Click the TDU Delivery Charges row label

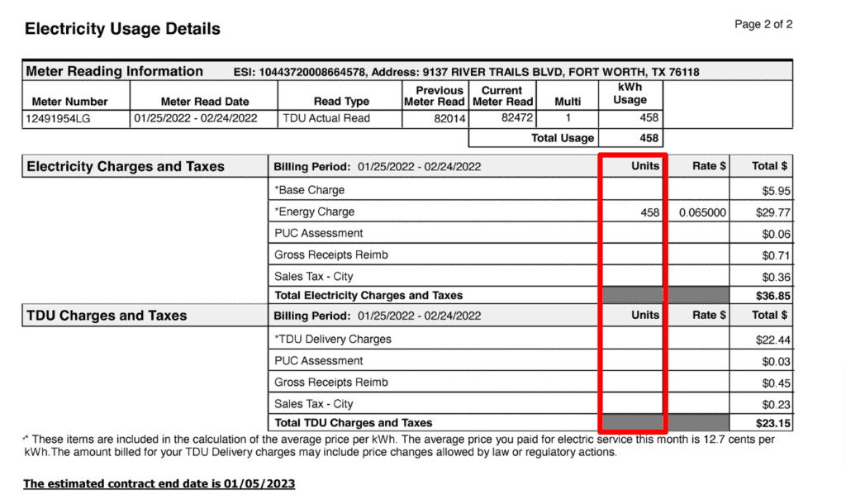click(x=333, y=339)
